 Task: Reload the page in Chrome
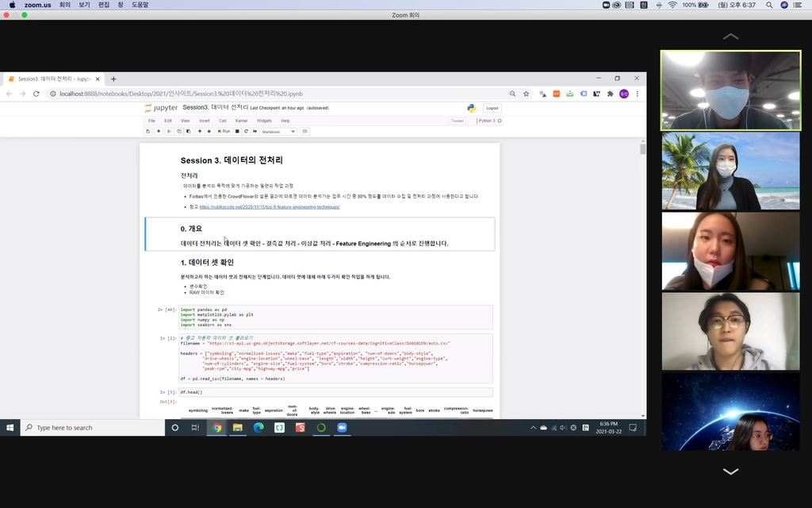36,94
